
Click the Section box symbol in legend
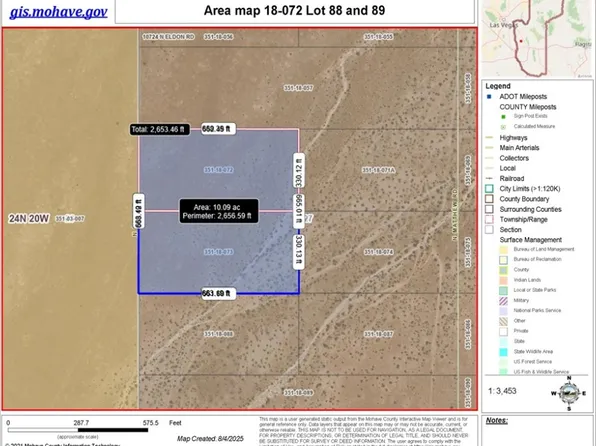point(489,230)
